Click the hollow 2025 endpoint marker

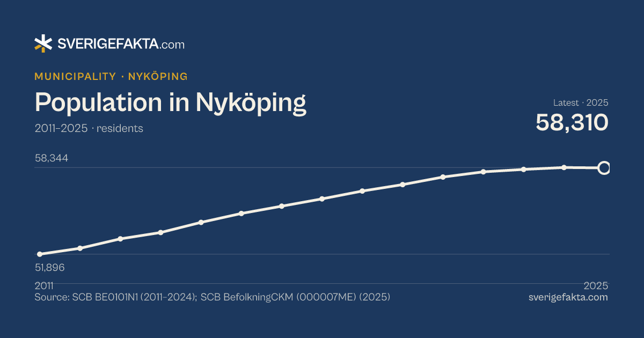coord(604,168)
